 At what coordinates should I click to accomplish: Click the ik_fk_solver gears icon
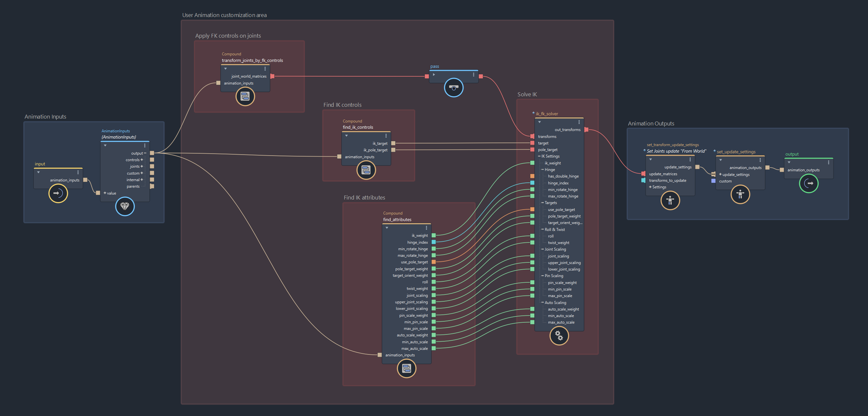click(x=559, y=335)
